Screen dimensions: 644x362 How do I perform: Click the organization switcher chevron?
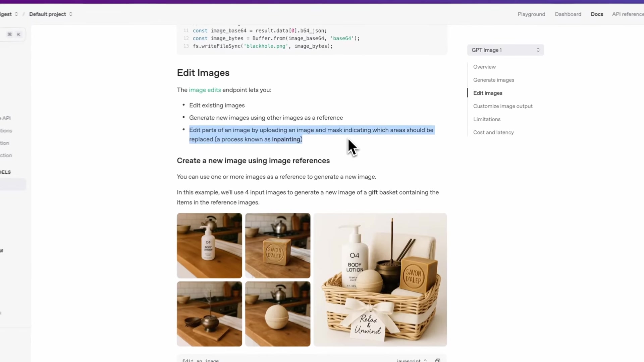pos(16,14)
